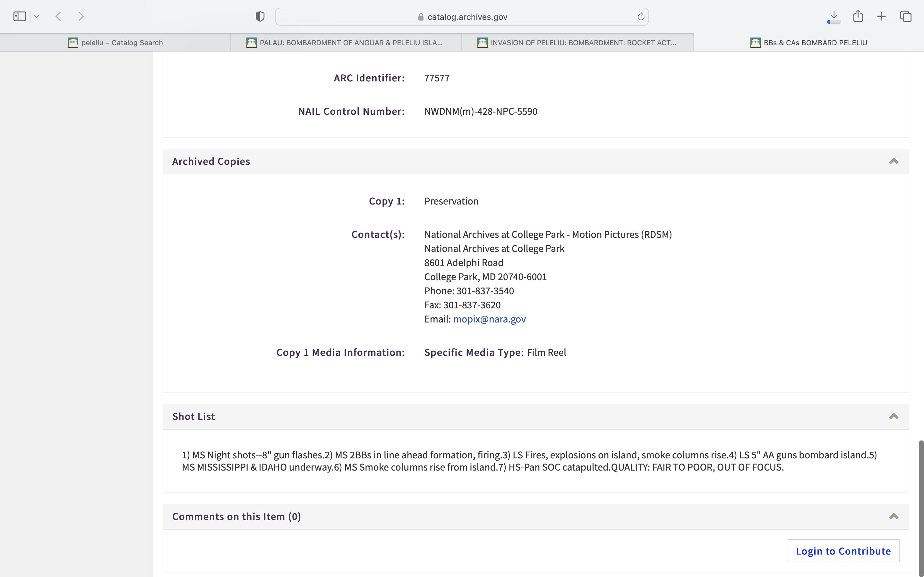
Task: Collapse the Shot List section
Action: tap(894, 416)
